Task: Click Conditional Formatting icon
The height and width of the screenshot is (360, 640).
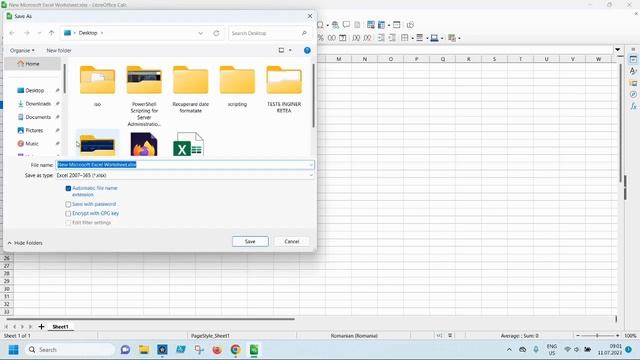Action: (451, 38)
